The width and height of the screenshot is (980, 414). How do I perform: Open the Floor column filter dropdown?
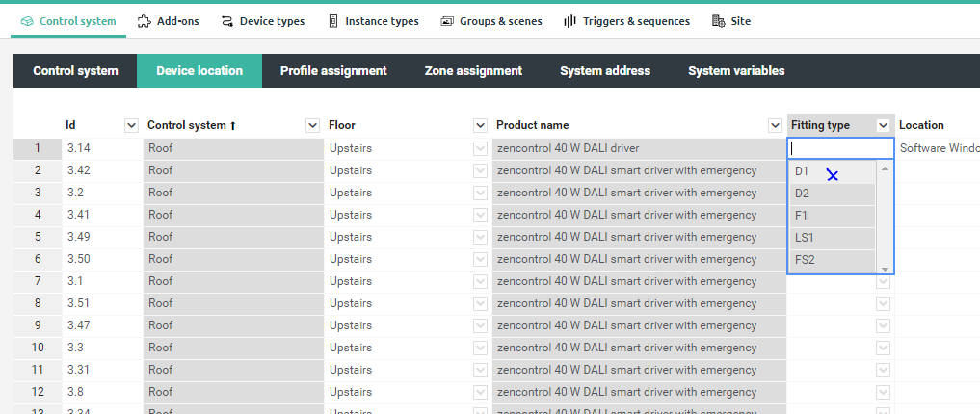point(480,125)
